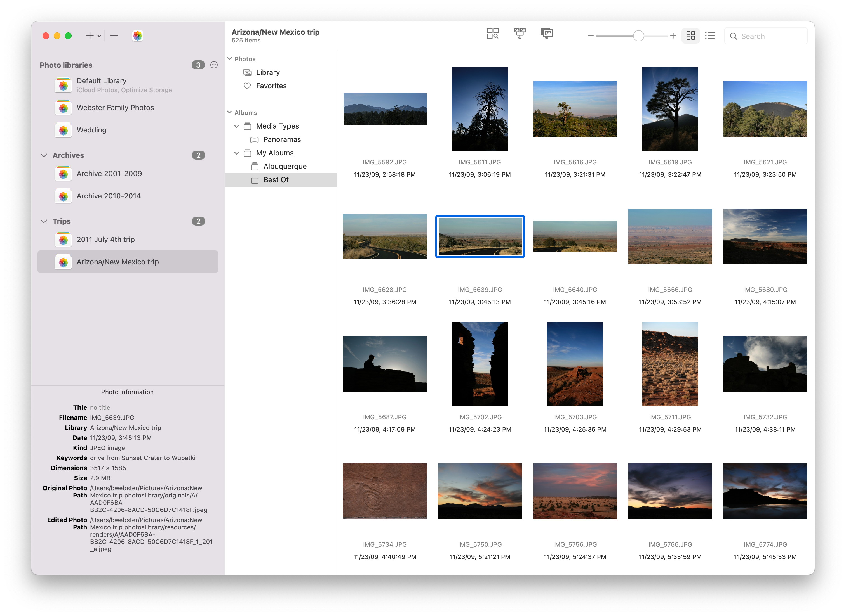846x616 pixels.
Task: Collapse the Media Types folder
Action: (x=237, y=126)
